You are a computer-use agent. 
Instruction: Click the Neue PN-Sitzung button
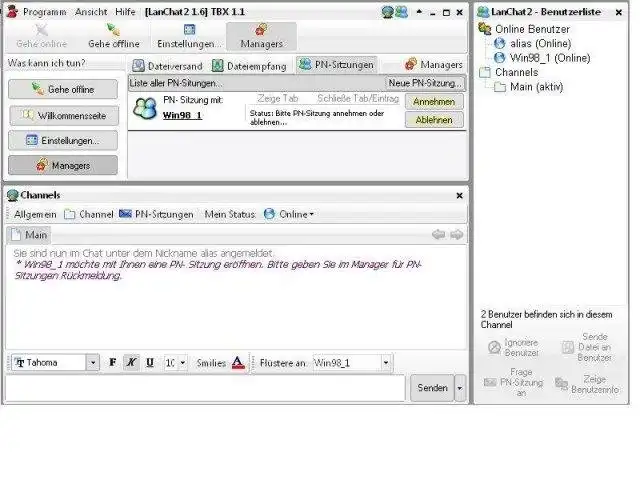(424, 83)
